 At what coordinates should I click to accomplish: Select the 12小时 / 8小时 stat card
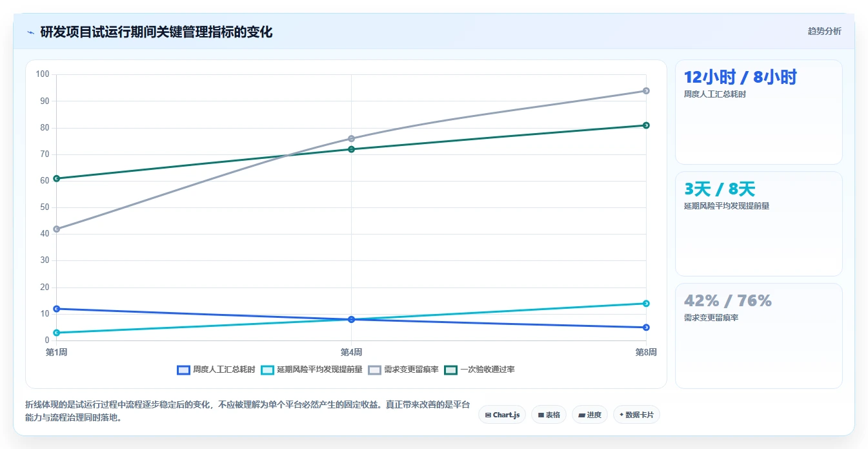758,112
